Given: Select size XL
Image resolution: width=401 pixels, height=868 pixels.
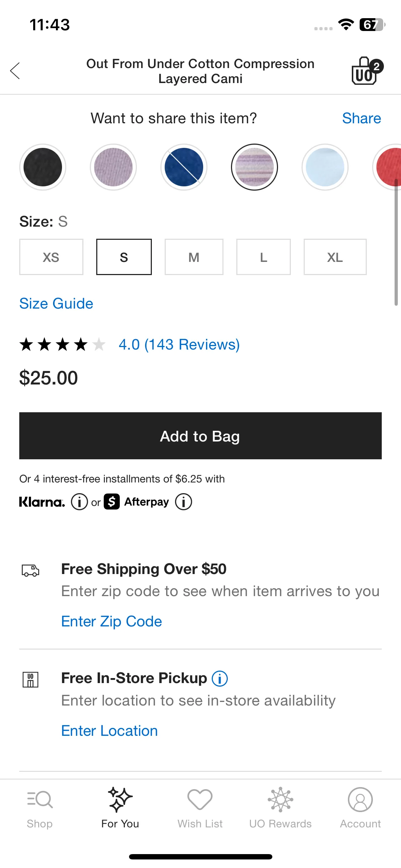Looking at the screenshot, I should point(335,257).
